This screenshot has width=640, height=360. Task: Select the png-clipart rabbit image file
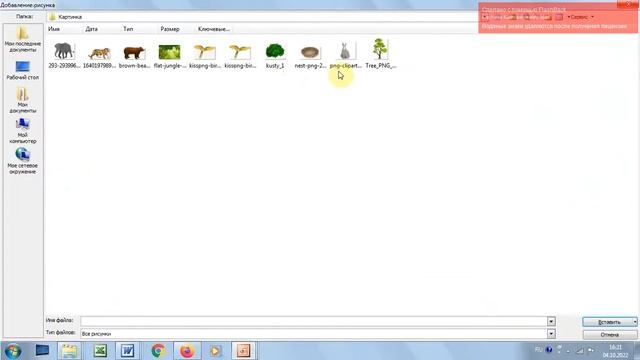coord(345,55)
